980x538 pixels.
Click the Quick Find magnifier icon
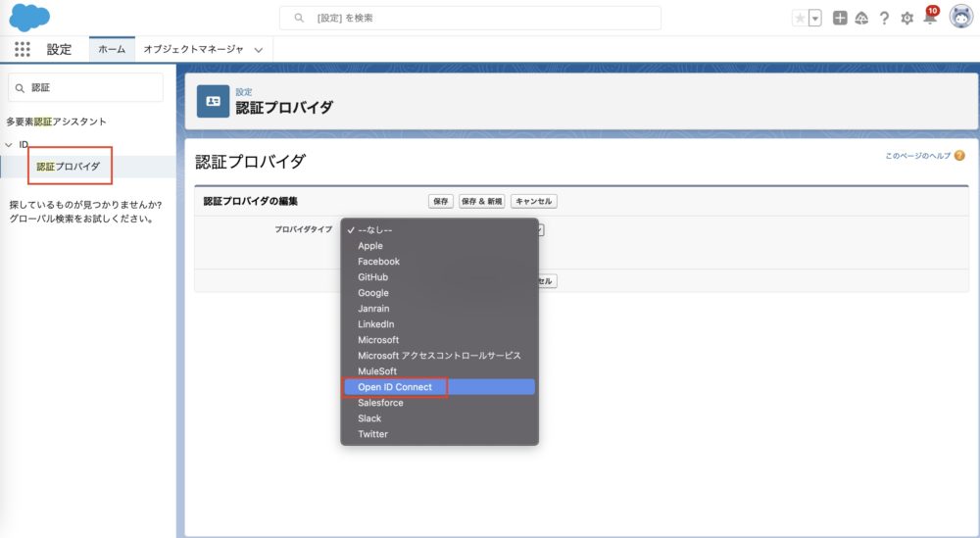20,88
